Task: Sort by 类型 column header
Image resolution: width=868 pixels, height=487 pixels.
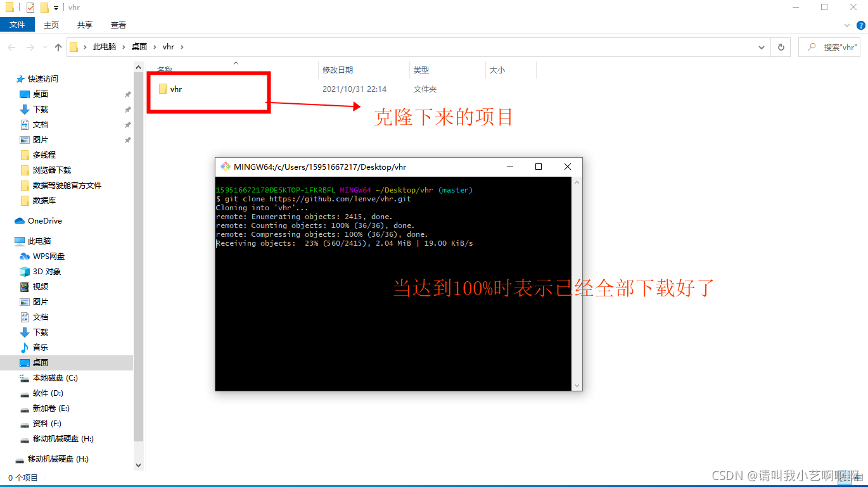Action: [x=421, y=70]
